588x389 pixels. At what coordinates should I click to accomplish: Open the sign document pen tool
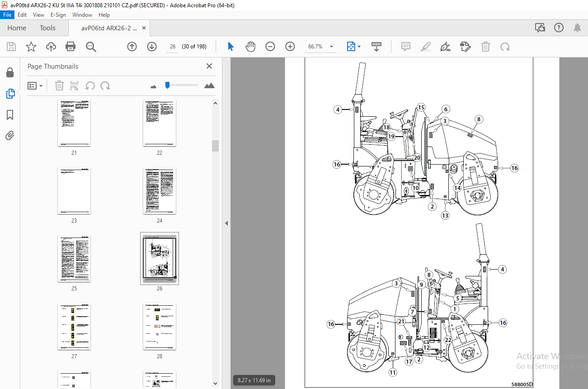(x=445, y=47)
